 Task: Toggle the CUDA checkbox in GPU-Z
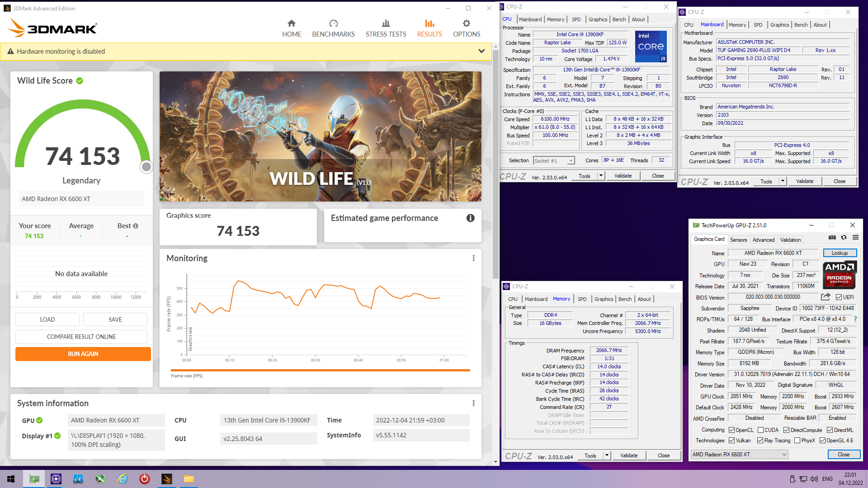click(760, 430)
